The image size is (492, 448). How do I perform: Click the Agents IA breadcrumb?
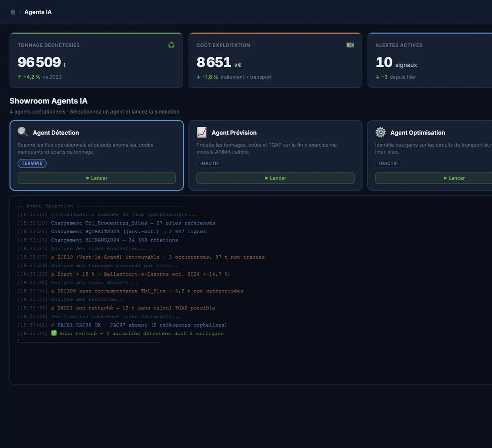click(38, 12)
